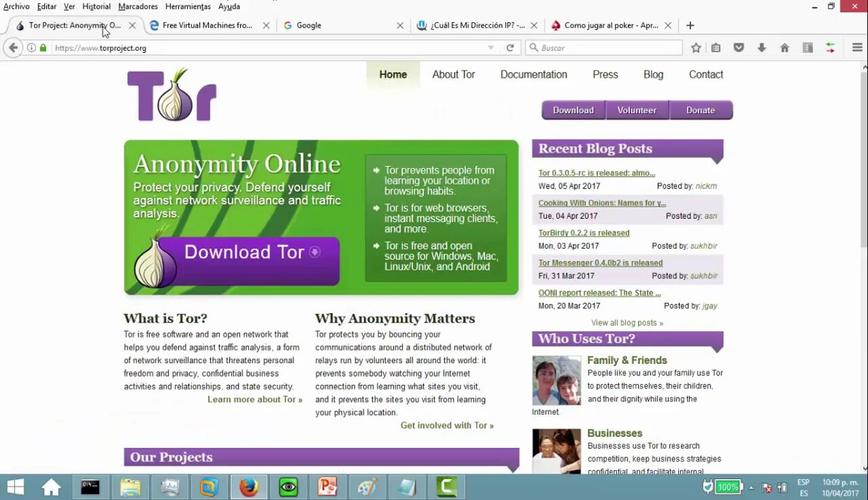Open Documentation in site navigation
868x500 pixels.
coord(534,75)
